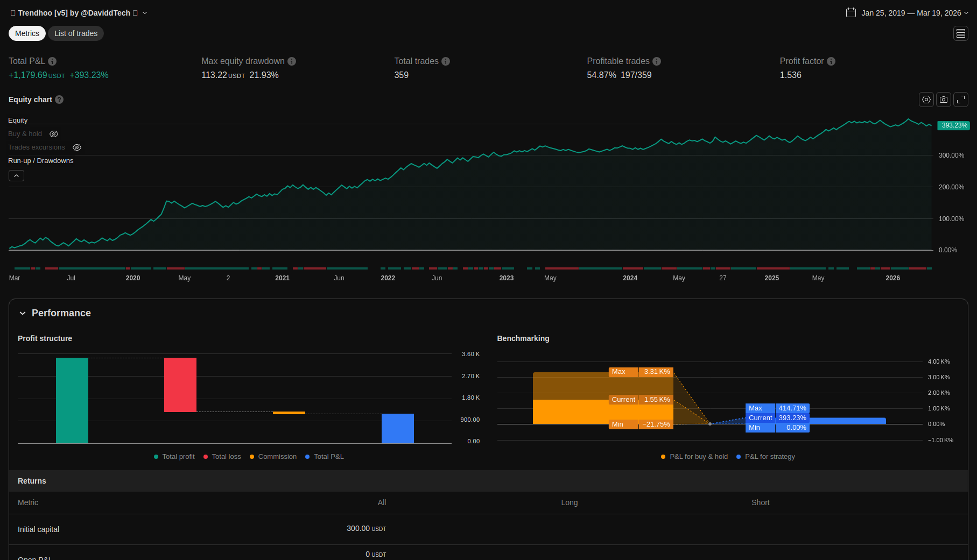
Task: Take a snapshot with camera icon
Action: click(x=943, y=100)
